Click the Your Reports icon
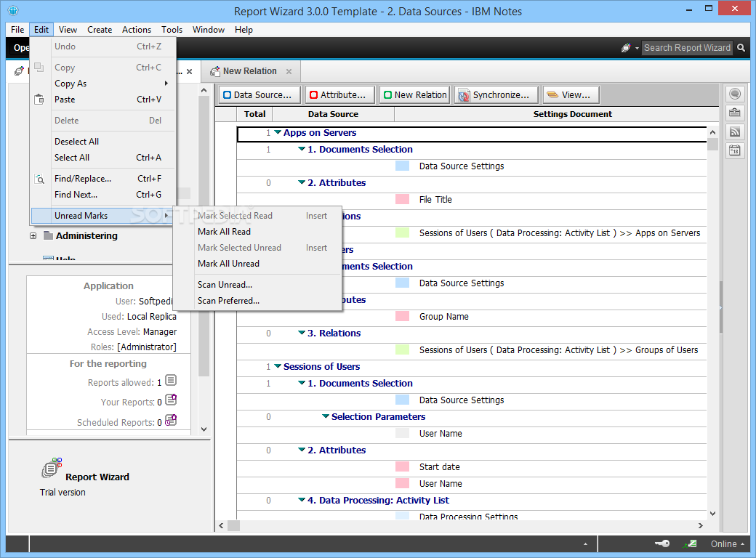The height and width of the screenshot is (558, 756). click(x=171, y=400)
